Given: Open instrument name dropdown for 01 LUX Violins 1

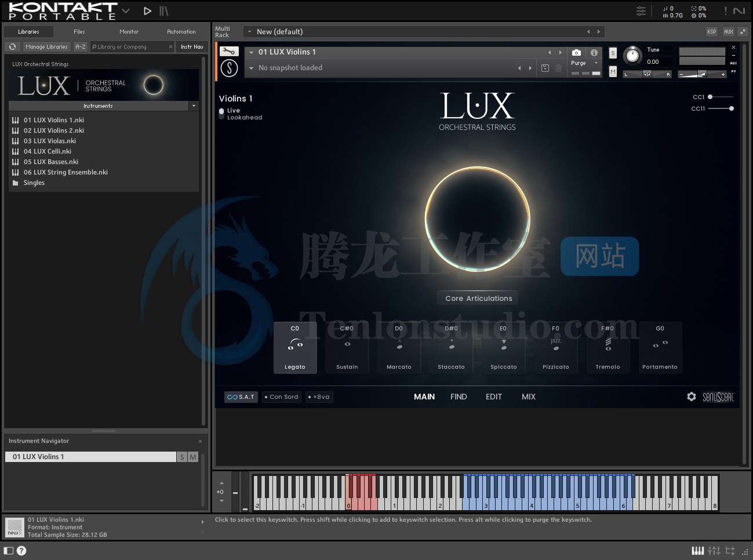Looking at the screenshot, I should point(252,52).
